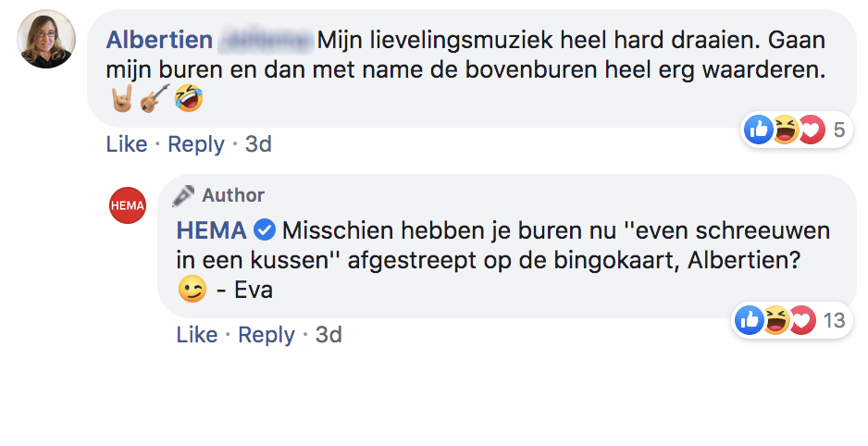Click the heart reaction icon on Albertien's comment

pos(810,130)
